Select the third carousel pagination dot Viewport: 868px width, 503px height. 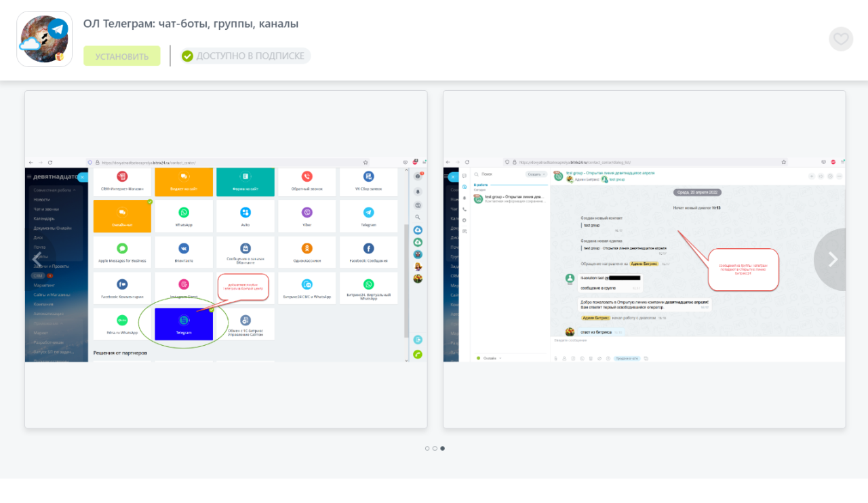[443, 448]
